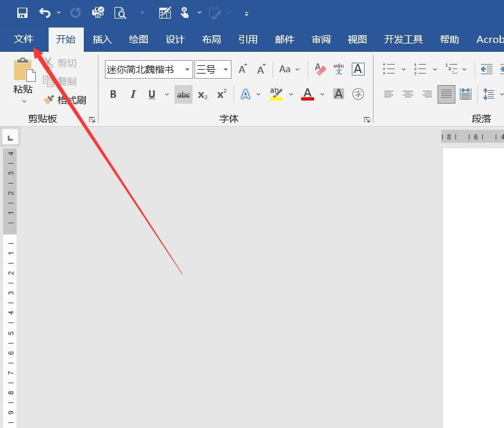Open the underline style dropdown arrow

coord(167,94)
